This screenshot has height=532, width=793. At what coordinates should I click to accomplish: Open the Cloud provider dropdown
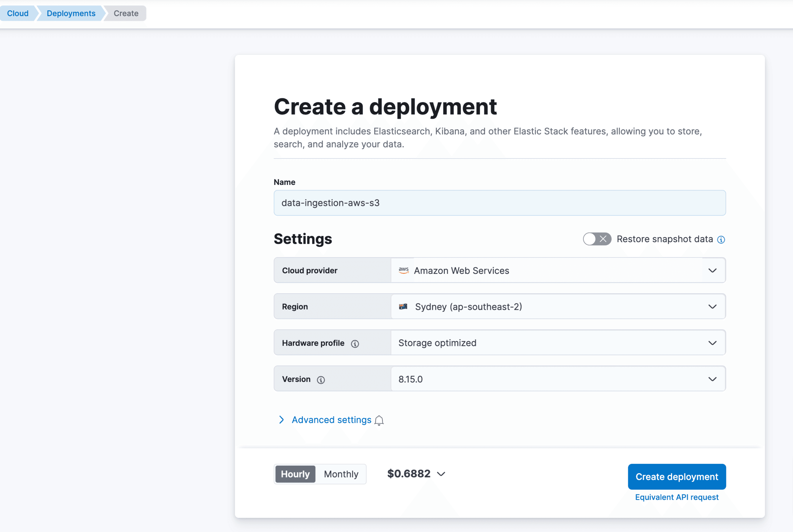pos(712,270)
